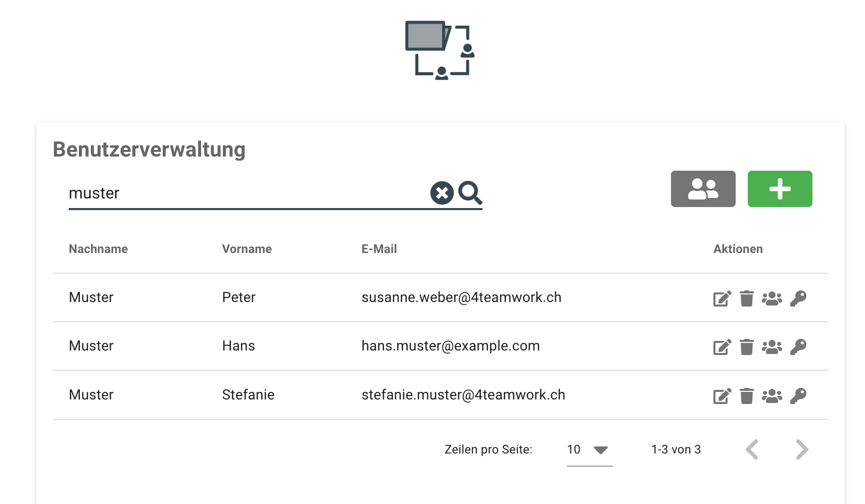Click the magnifying glass search icon
The height and width of the screenshot is (504, 865).
(x=470, y=193)
